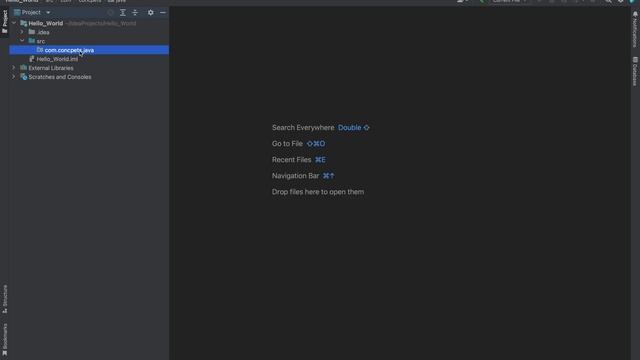
Task: Collapse the Hello_World root node arrow
Action: [14, 23]
